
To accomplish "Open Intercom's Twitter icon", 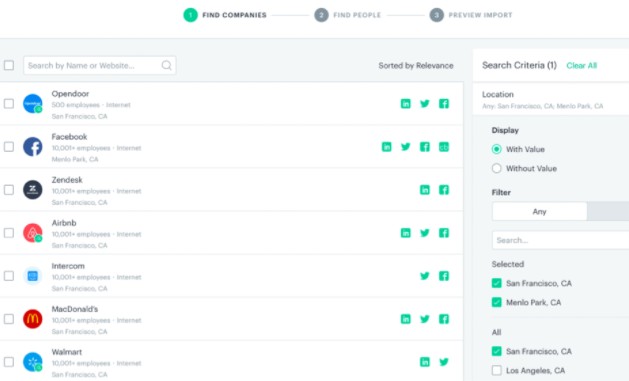I will [x=425, y=276].
